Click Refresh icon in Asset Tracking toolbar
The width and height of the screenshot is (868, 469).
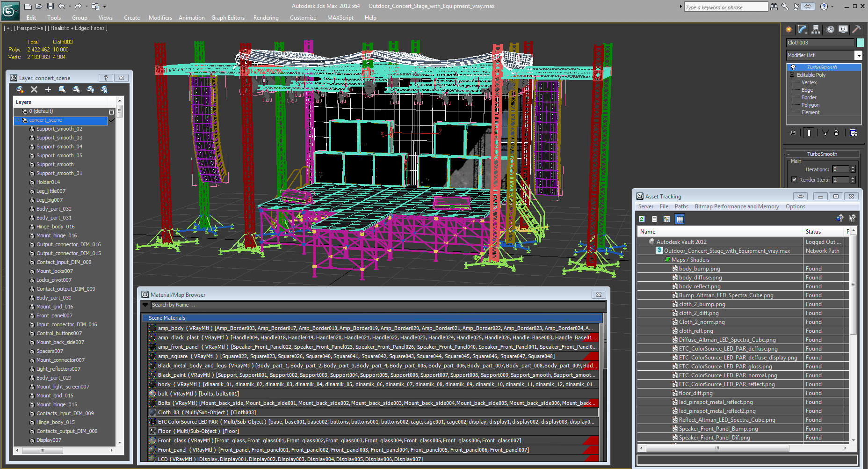(642, 219)
